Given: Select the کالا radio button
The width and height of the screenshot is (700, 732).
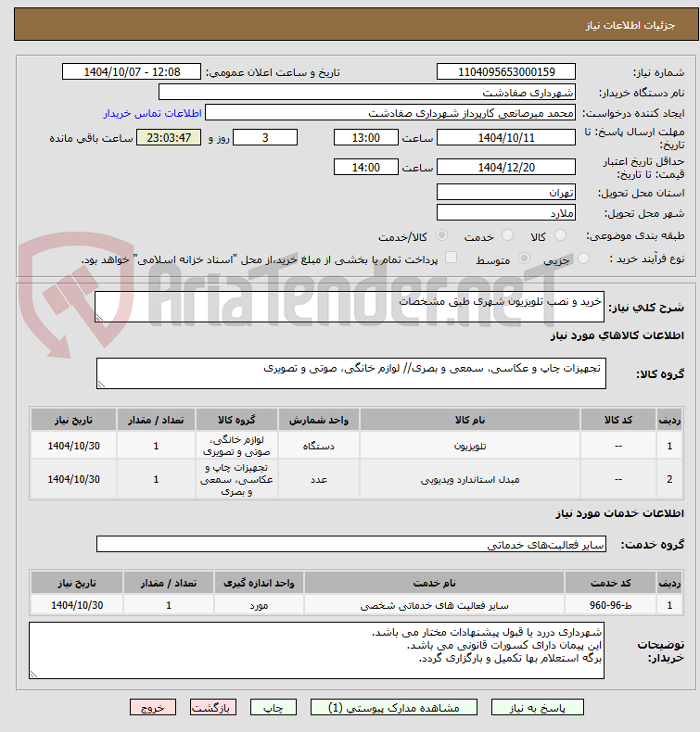Looking at the screenshot, I should tap(560, 235).
